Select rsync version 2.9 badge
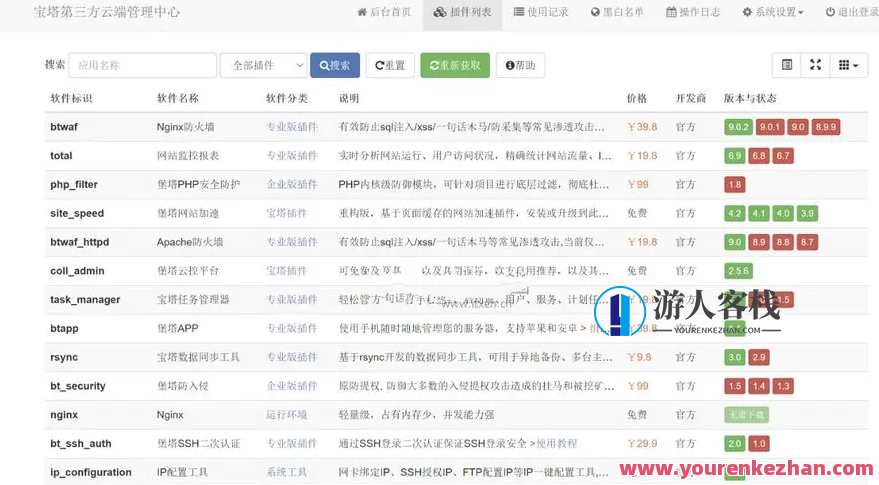The width and height of the screenshot is (879, 485). point(758,357)
